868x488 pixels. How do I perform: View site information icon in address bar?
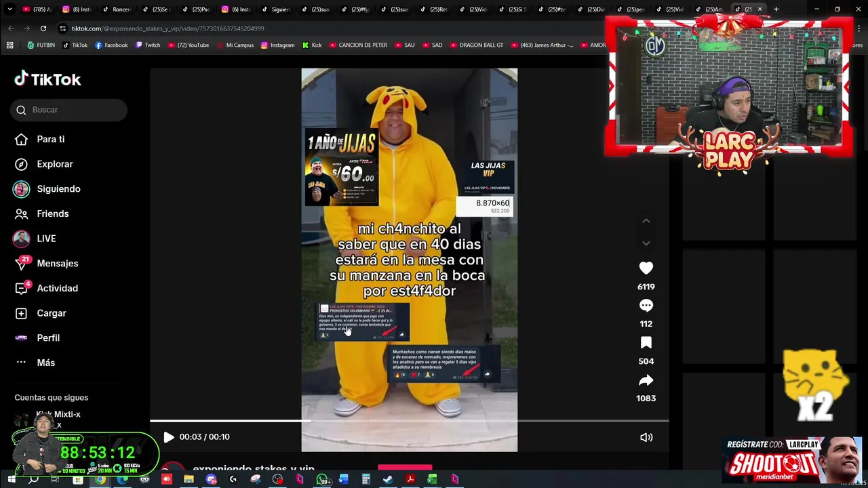tap(62, 28)
